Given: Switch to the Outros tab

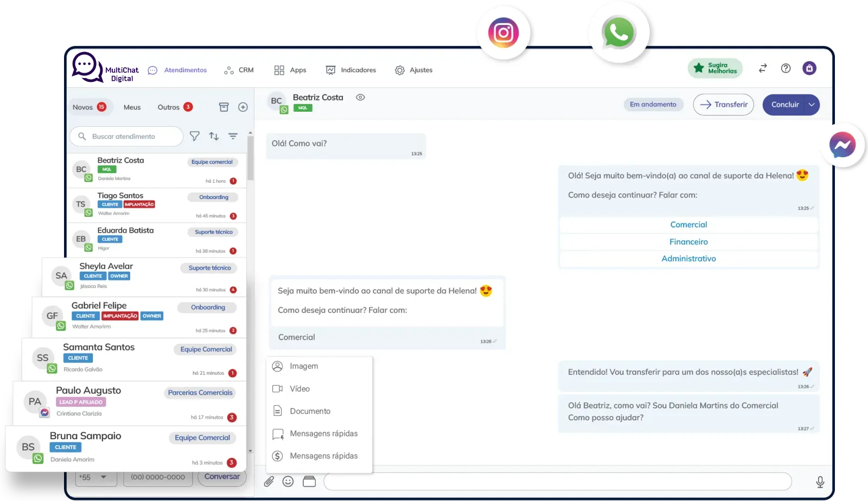Looking at the screenshot, I should [x=175, y=107].
